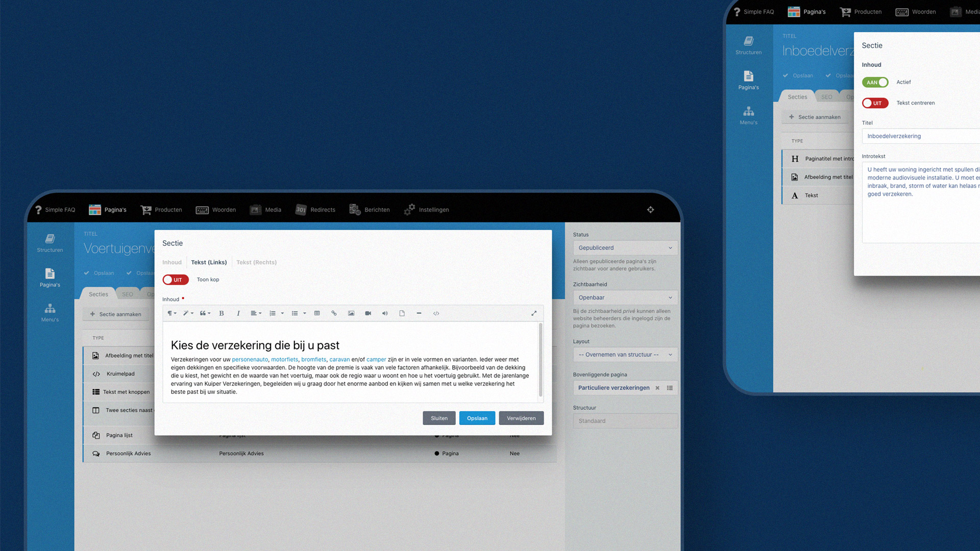The width and height of the screenshot is (980, 551).
Task: Switch to Tekst Links tab in Sectie
Action: tap(209, 262)
